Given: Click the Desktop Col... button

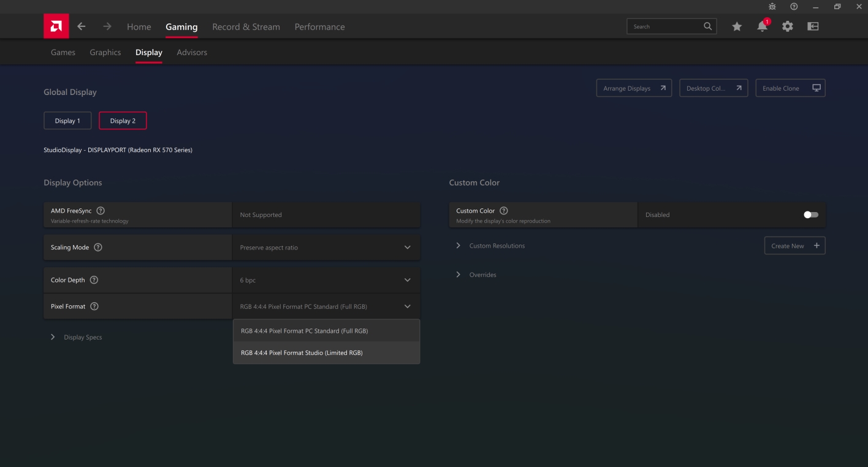Looking at the screenshot, I should [714, 88].
